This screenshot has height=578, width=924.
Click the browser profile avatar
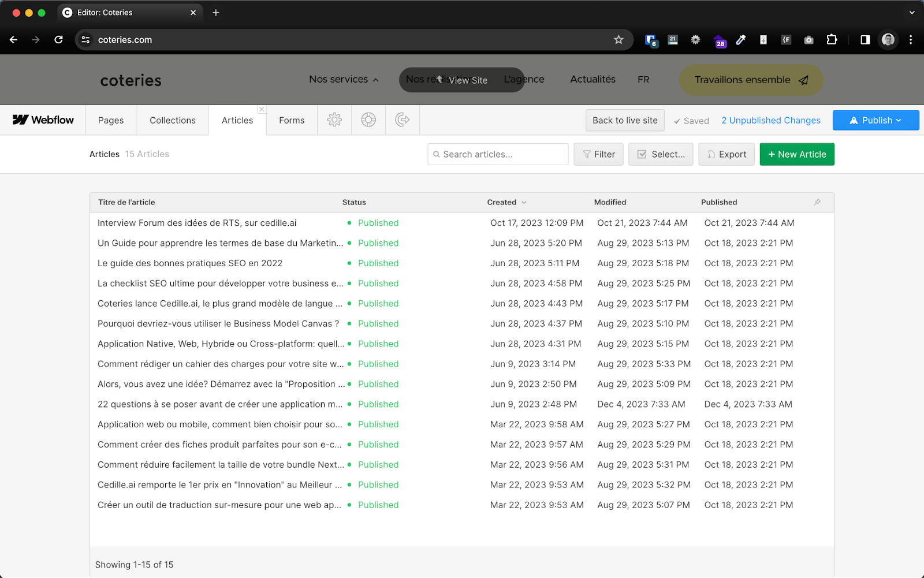(x=888, y=40)
